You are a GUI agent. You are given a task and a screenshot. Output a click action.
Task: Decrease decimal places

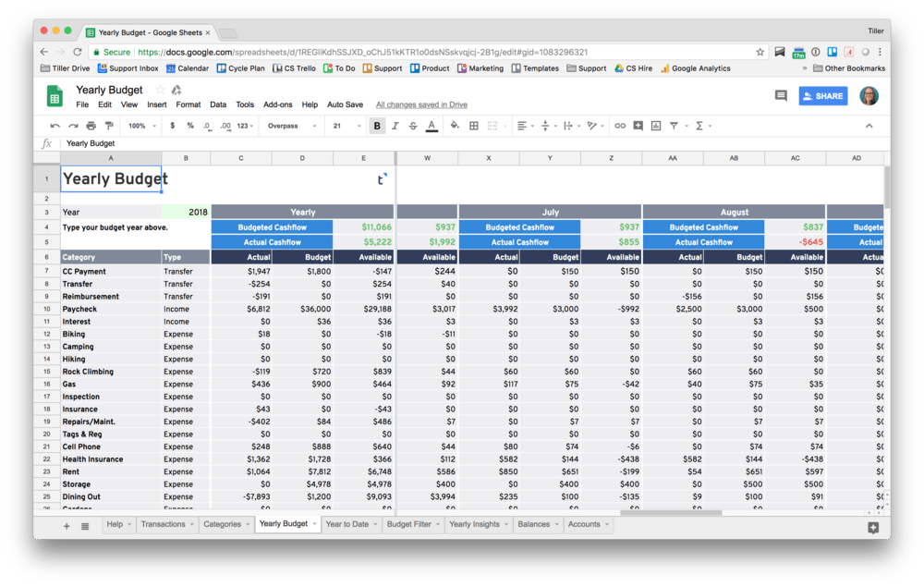[x=207, y=126]
